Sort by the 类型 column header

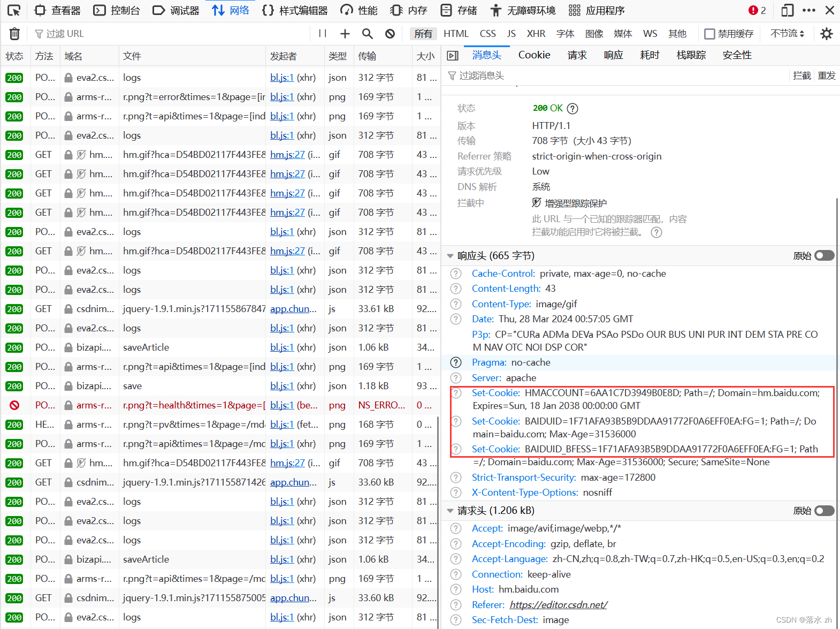(339, 56)
